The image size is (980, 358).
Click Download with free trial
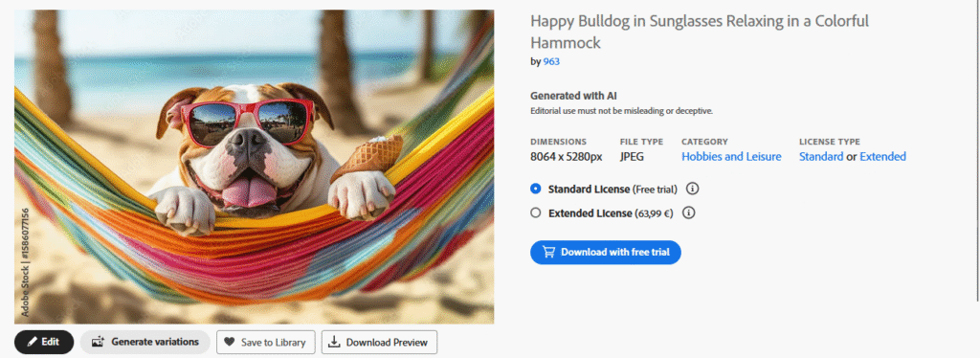point(605,252)
